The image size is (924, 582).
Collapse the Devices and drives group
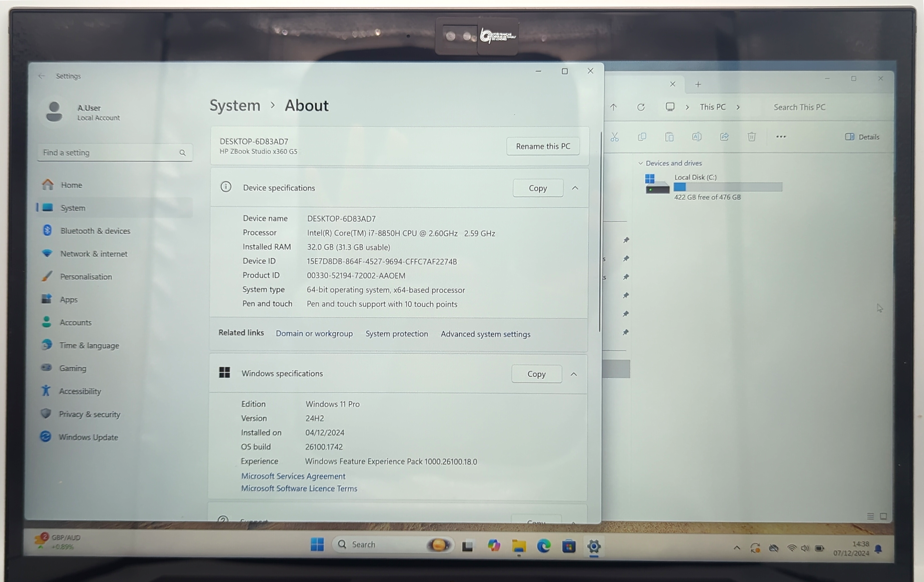tap(640, 163)
